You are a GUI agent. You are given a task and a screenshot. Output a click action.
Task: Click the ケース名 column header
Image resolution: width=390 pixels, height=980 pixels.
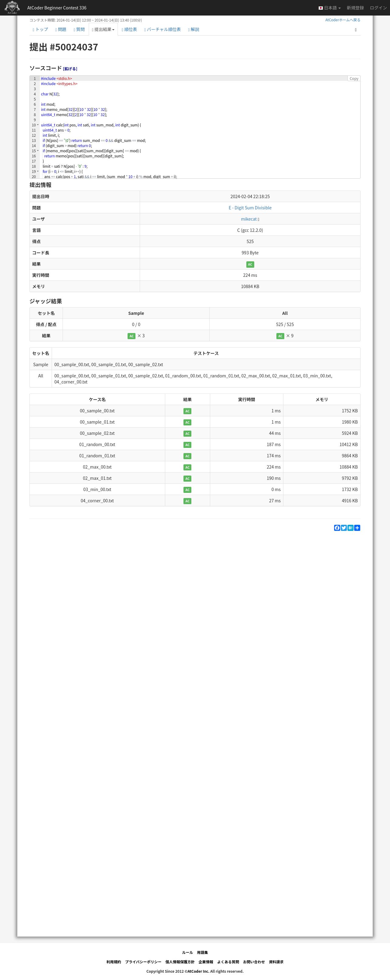pos(97,400)
